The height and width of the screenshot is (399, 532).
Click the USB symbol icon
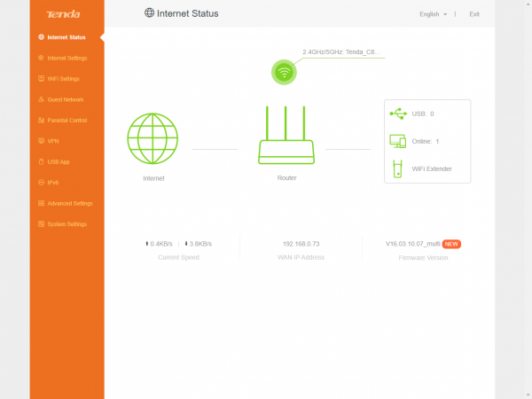click(398, 113)
